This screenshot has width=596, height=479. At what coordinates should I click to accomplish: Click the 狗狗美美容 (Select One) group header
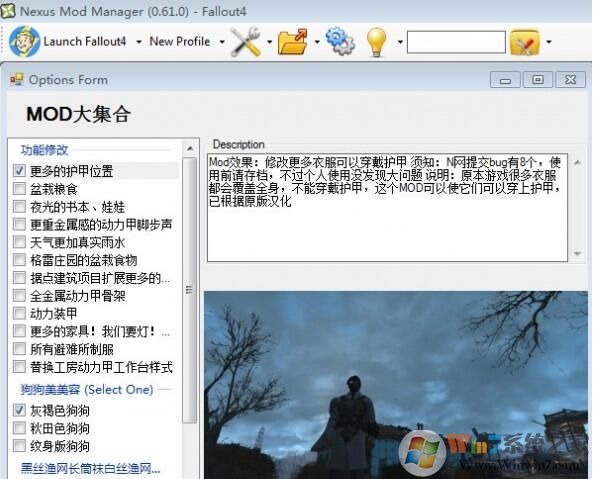tap(87, 390)
